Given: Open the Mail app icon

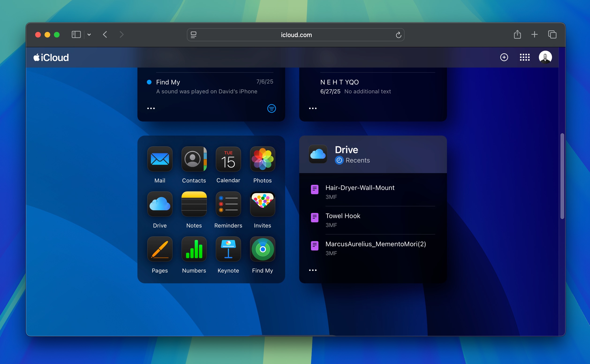Looking at the screenshot, I should [x=160, y=159].
